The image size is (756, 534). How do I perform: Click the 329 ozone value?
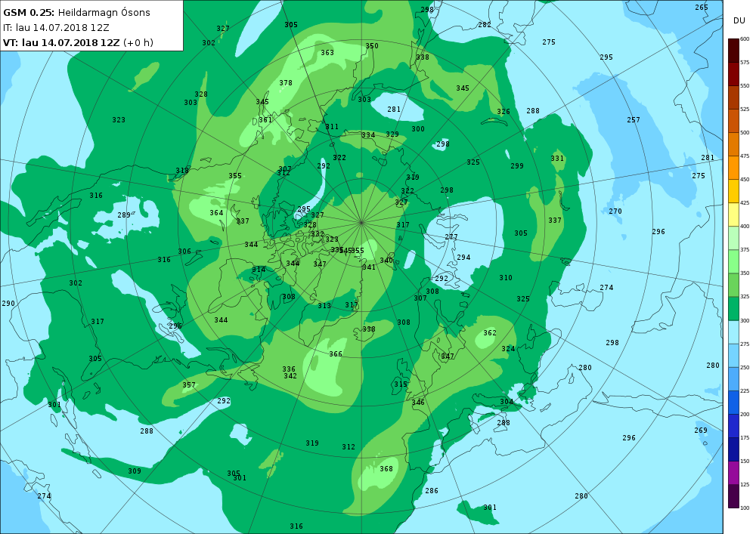pyautogui.click(x=392, y=134)
